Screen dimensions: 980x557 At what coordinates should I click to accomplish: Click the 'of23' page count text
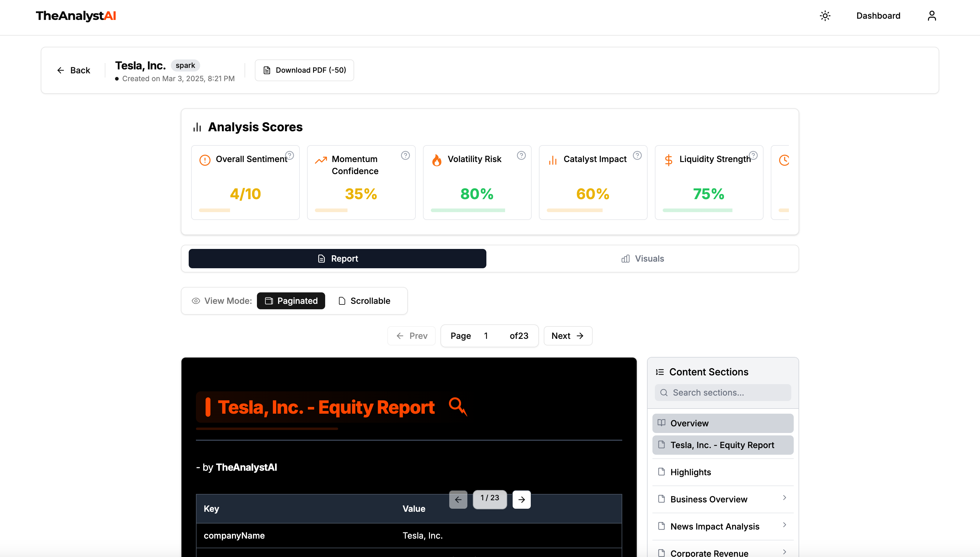point(519,336)
